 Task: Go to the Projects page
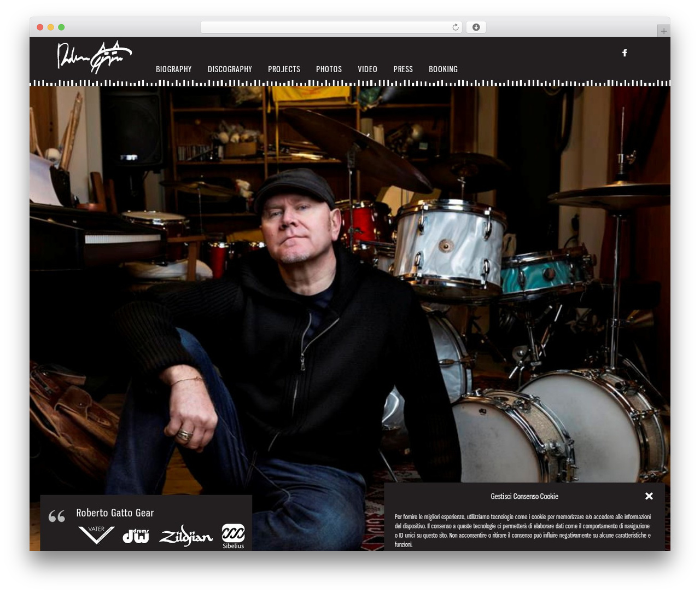coord(284,69)
